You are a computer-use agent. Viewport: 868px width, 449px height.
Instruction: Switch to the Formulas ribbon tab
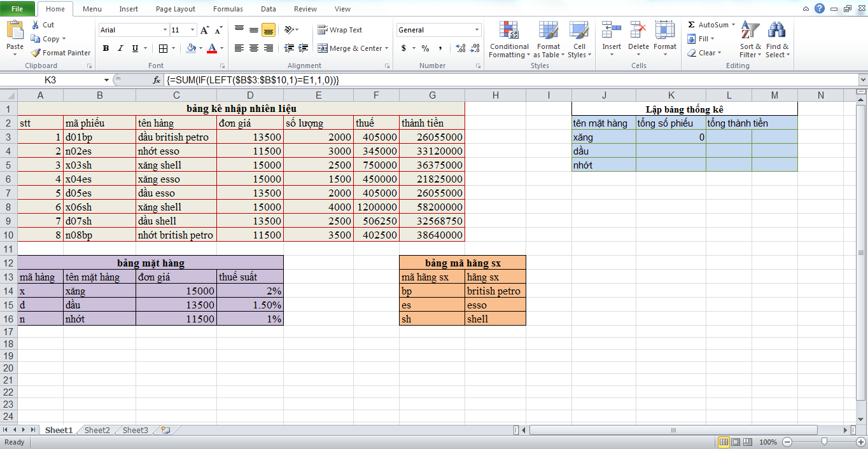(x=227, y=9)
